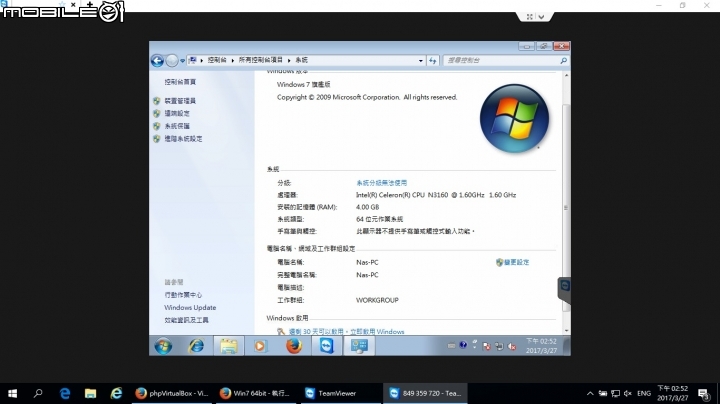Click the search icon on Windows 10 taskbar
Viewport: 720px width, 404px height.
coord(38,393)
